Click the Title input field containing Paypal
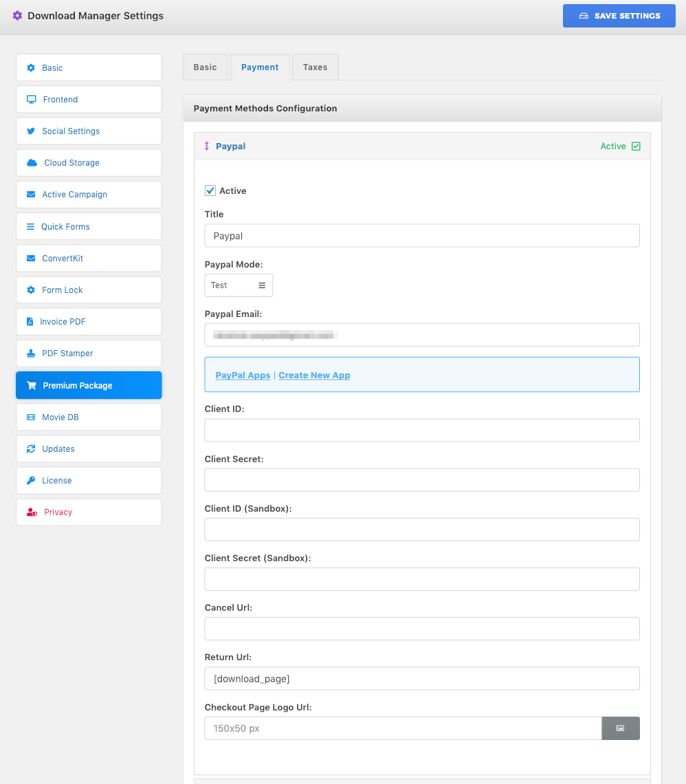Image resolution: width=686 pixels, height=784 pixels. (422, 235)
